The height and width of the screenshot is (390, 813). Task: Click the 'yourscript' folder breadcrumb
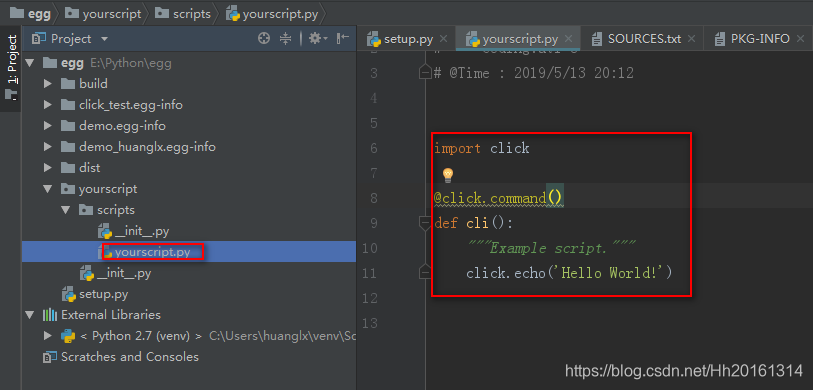103,13
